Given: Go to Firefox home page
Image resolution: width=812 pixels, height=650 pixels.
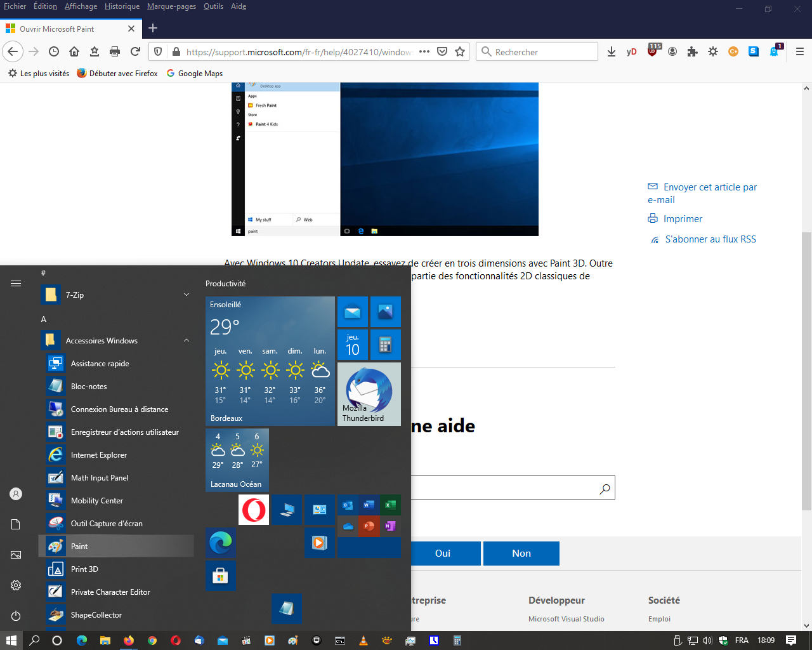Looking at the screenshot, I should click(74, 51).
